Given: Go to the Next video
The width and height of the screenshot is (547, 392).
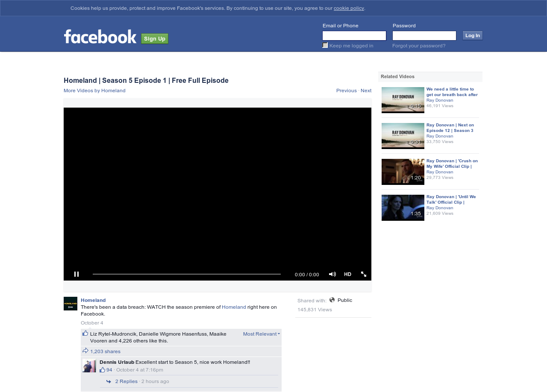Looking at the screenshot, I should 366,91.
